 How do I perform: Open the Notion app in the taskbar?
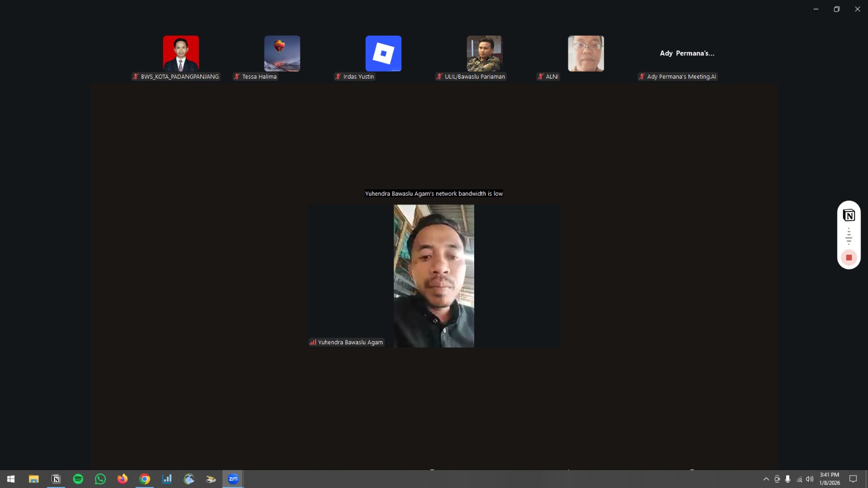point(56,479)
